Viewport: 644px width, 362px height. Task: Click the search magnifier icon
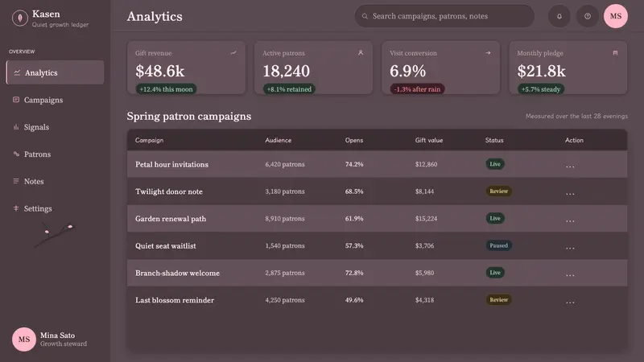tap(365, 16)
